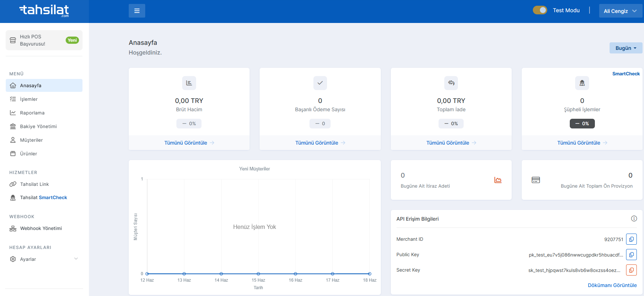Go to İşlemler in the sidebar
Viewport: 644px width, 296px height.
(29, 99)
